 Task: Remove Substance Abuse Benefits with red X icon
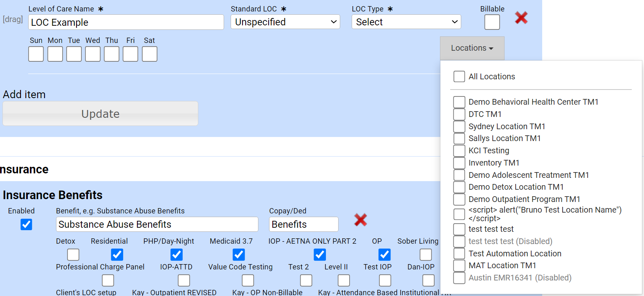[x=360, y=220]
